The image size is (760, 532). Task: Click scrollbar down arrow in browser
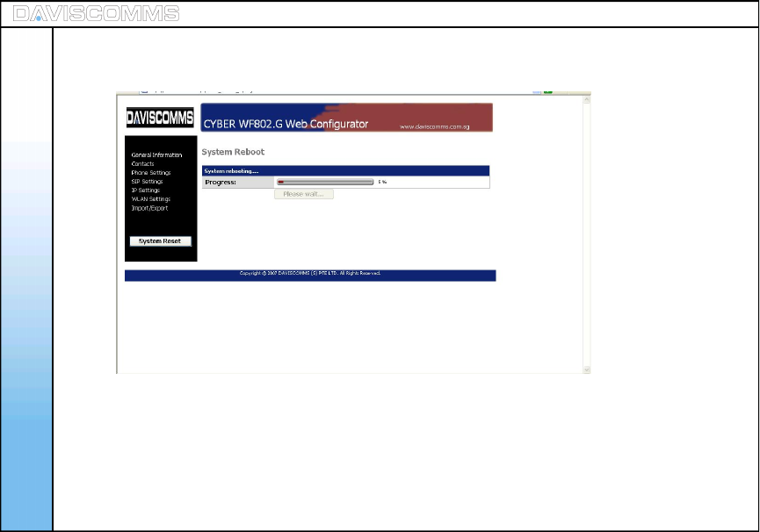click(587, 370)
